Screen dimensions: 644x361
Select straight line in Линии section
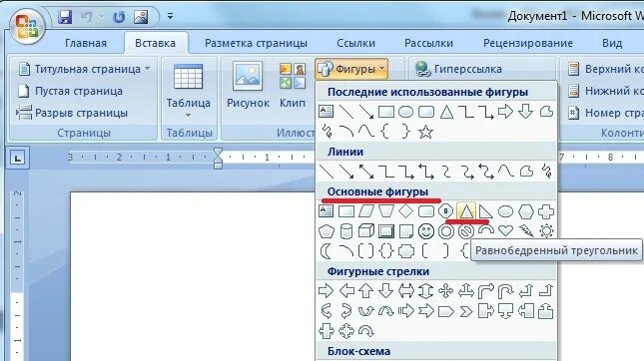[x=326, y=172]
